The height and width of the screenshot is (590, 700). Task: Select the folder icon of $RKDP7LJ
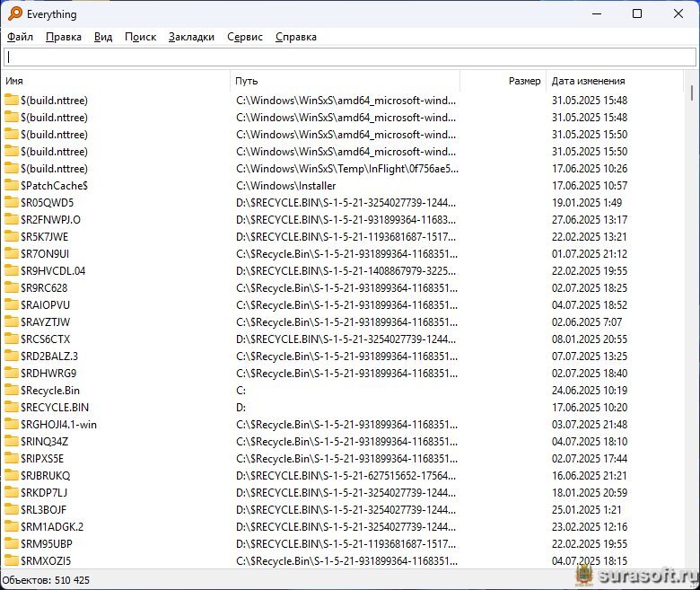tap(12, 492)
